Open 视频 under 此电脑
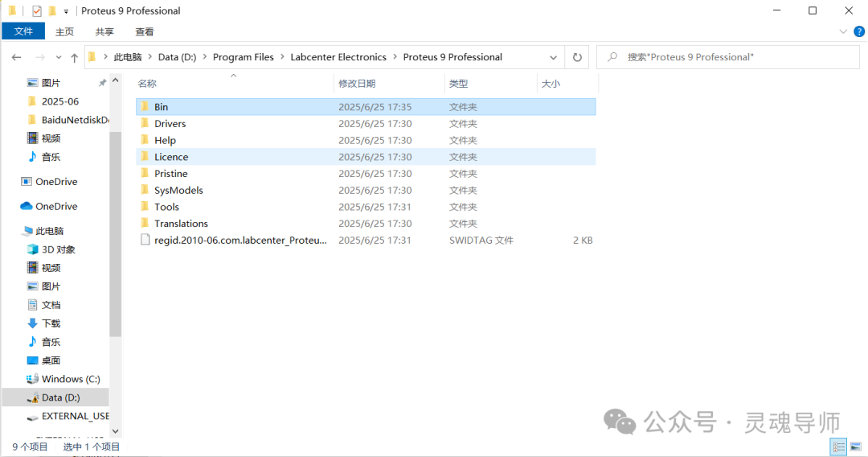 point(43,268)
